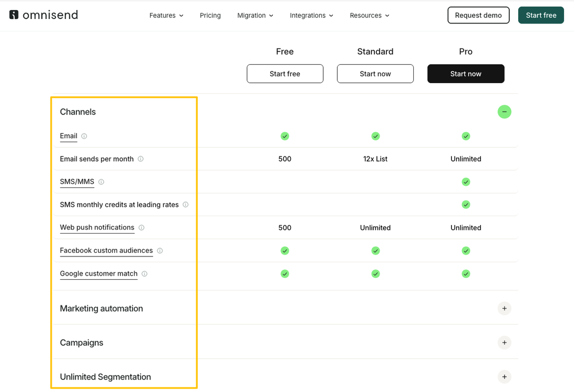Click the Omnisend logo

pos(43,15)
